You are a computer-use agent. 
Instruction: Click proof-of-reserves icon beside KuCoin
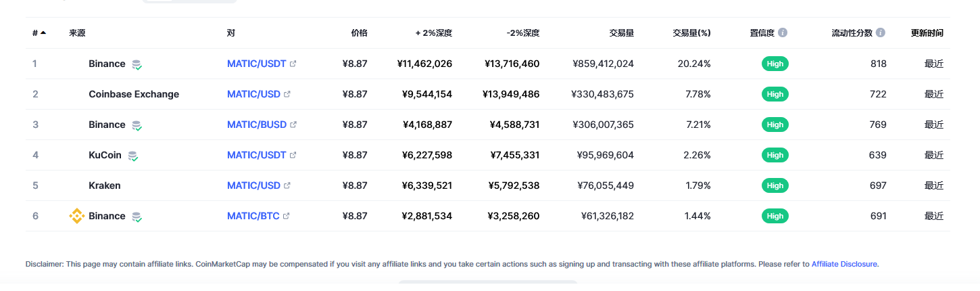[x=132, y=156]
